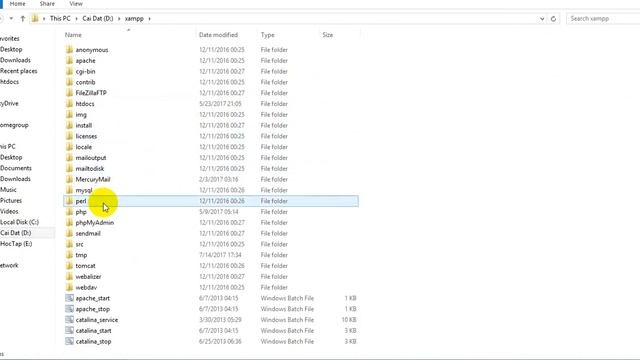The width and height of the screenshot is (640, 360).
Task: Select the webdav folder name
Action: click(86, 287)
